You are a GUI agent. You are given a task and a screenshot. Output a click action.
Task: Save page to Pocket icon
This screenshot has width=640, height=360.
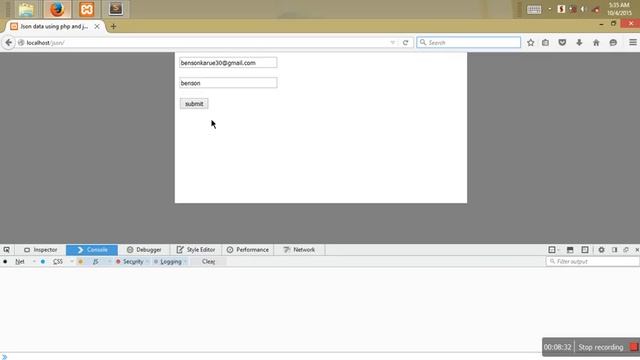[x=562, y=42]
